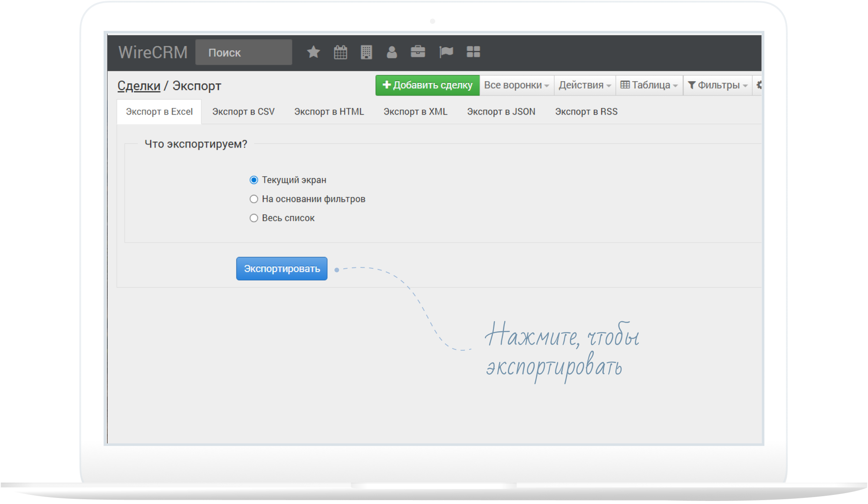Click into the Поиск search field

click(x=243, y=53)
